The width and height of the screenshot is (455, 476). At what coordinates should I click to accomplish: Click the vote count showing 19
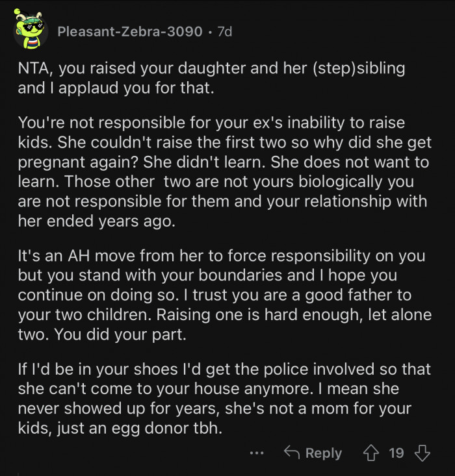pos(396,453)
